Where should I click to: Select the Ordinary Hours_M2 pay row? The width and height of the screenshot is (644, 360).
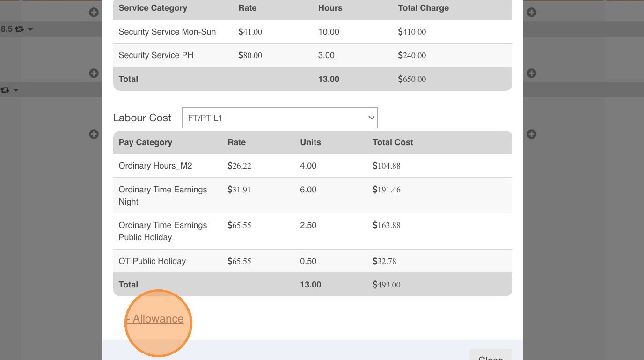[155, 166]
